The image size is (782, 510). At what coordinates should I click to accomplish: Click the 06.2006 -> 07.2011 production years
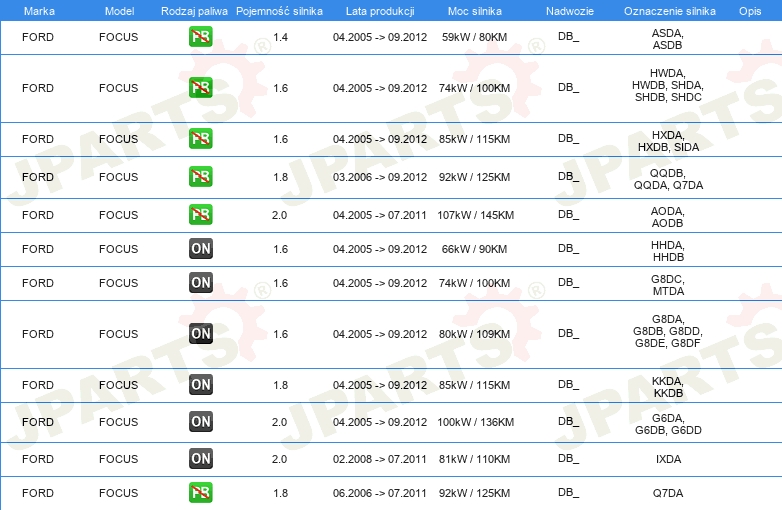[380, 494]
